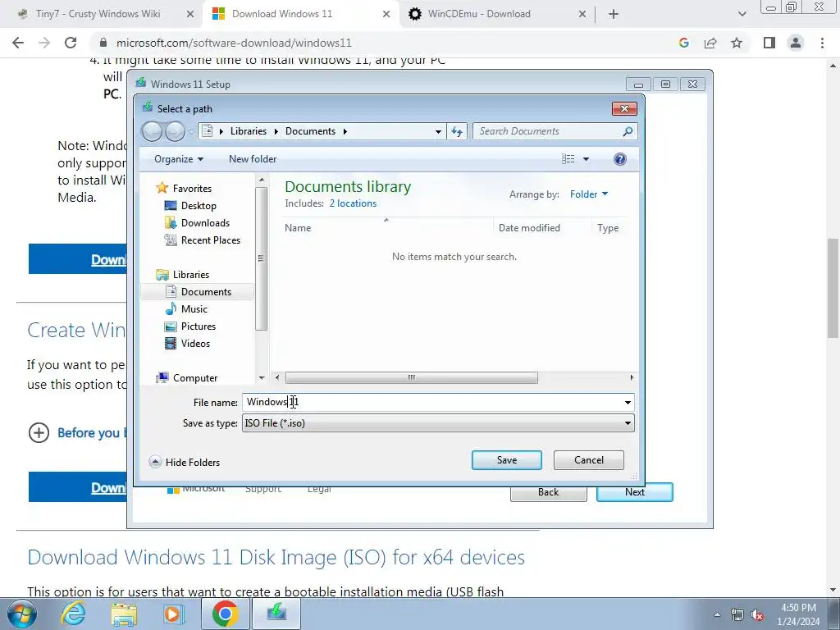This screenshot has height=630, width=840.
Task: Open Windows Explorer from taskbar
Action: [124, 614]
